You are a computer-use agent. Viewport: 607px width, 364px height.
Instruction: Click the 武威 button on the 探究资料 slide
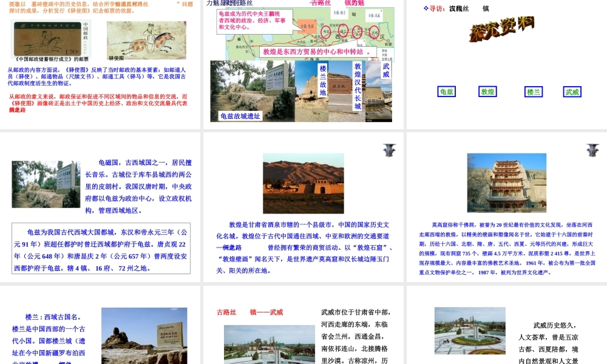[572, 92]
